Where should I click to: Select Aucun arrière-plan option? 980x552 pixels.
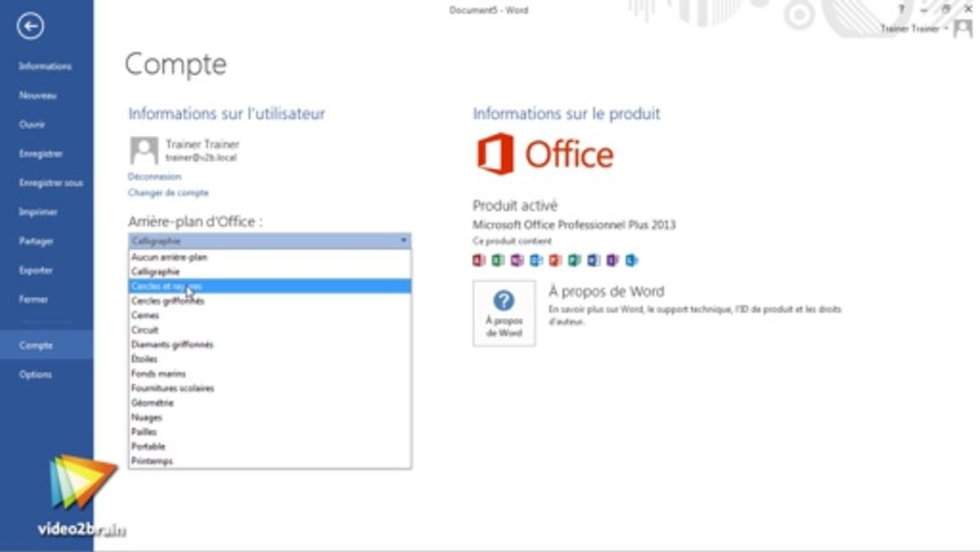point(270,258)
